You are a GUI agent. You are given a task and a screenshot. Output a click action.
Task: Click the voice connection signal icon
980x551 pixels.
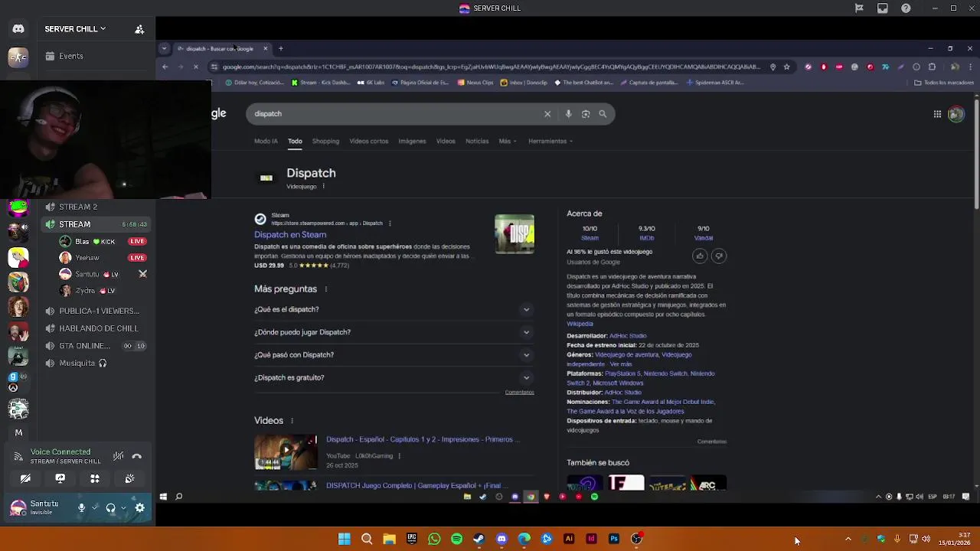[x=18, y=456]
